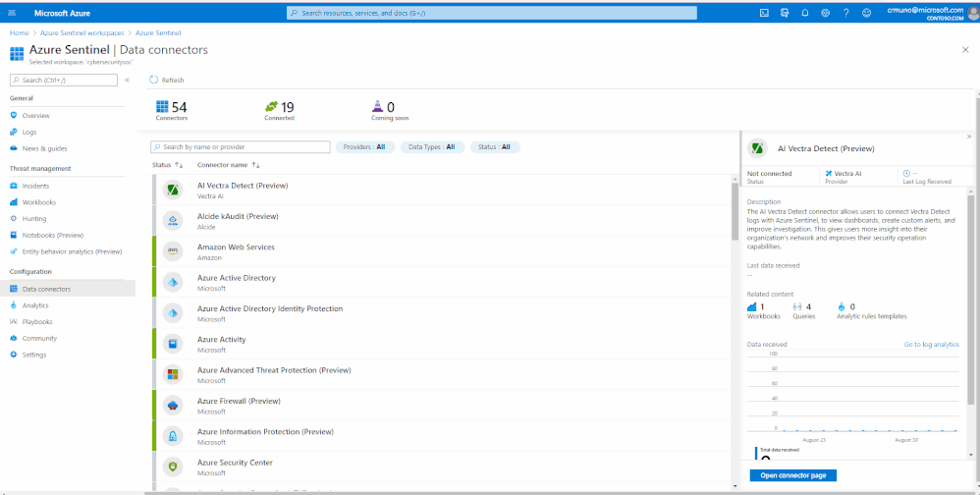The width and height of the screenshot is (980, 495).
Task: Click Azure Information Protection connector icon
Action: [173, 436]
